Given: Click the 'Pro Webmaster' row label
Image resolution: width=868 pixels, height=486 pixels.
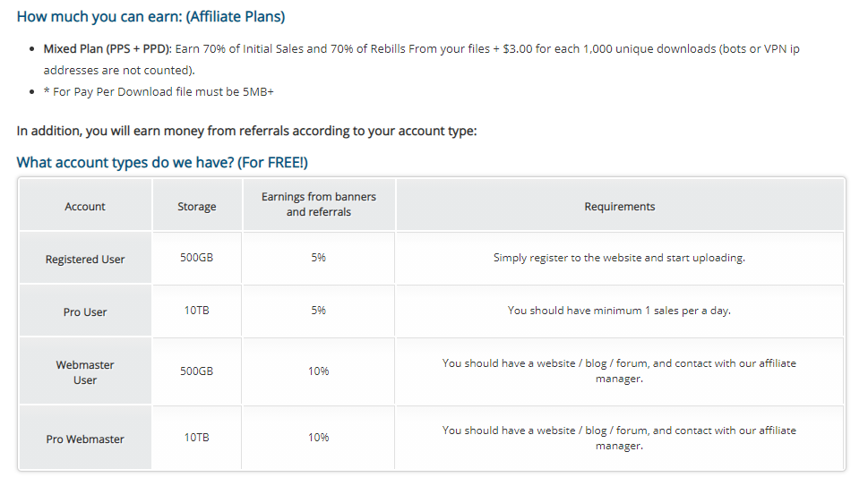Looking at the screenshot, I should point(85,439).
